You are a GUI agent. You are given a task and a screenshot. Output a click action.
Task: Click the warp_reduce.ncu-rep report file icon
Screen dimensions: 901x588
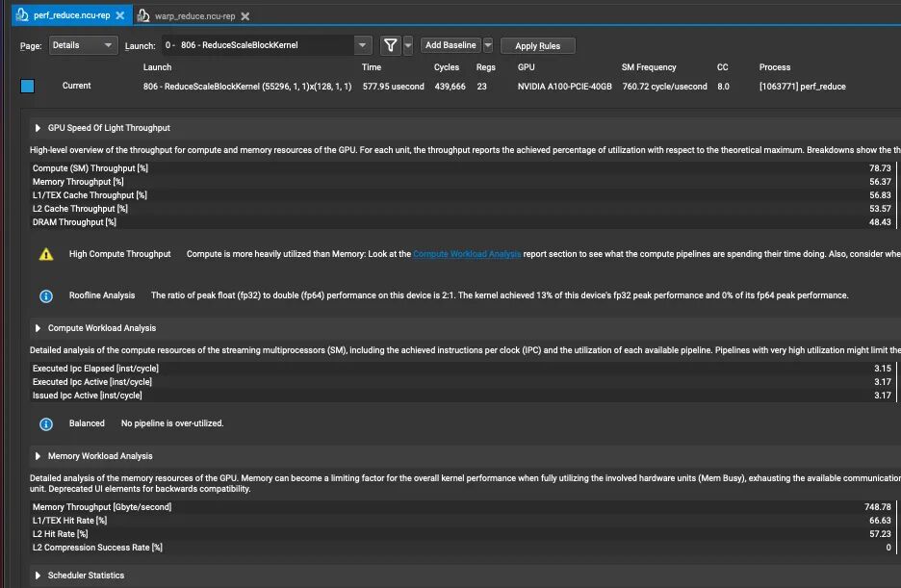143,15
